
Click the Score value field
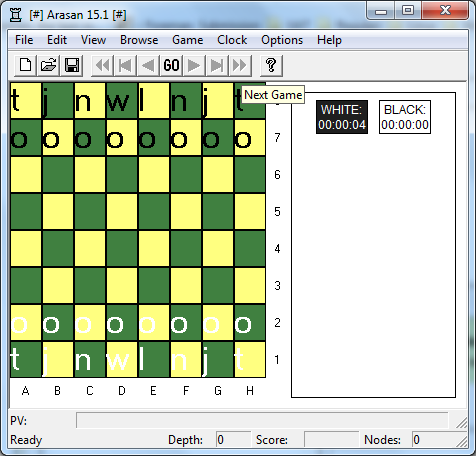tap(331, 440)
